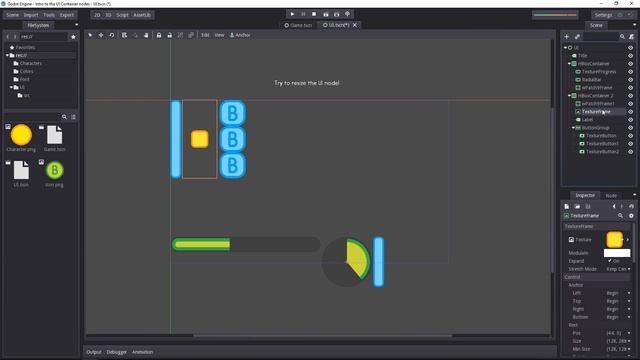Toggle visibility of HBoxContainer node

coord(631,64)
